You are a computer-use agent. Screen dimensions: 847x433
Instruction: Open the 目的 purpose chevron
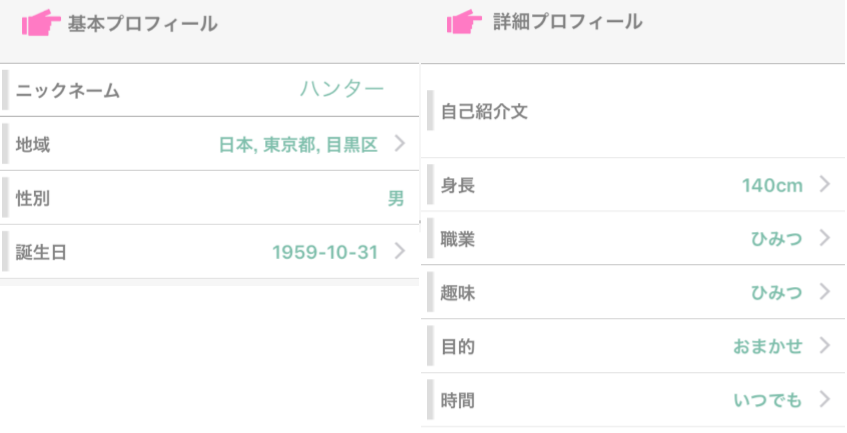(824, 346)
